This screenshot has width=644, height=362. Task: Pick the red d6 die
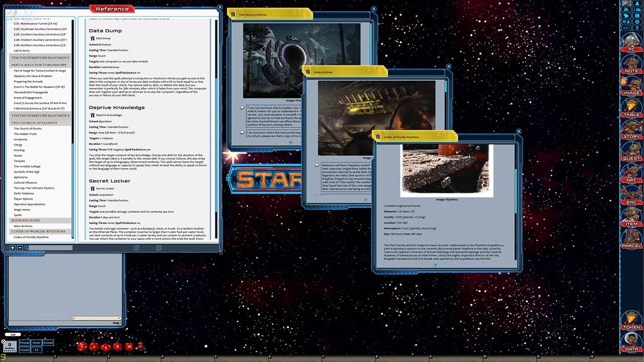[129, 346]
